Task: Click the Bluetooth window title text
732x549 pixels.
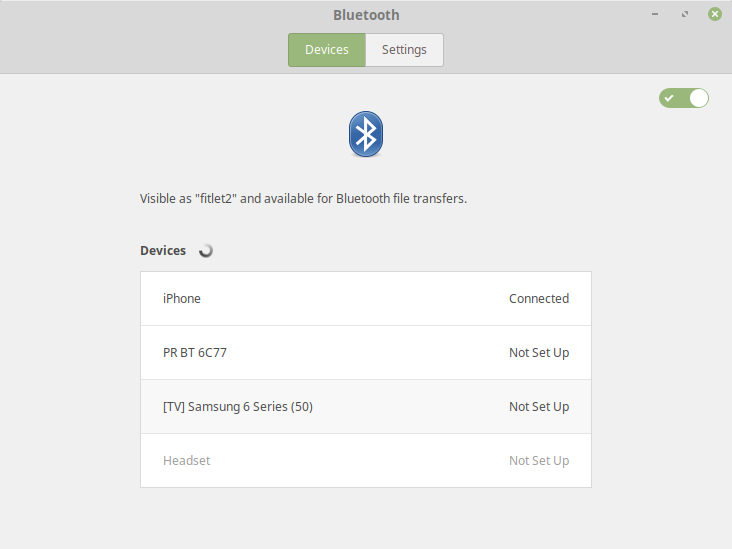Action: [x=366, y=15]
